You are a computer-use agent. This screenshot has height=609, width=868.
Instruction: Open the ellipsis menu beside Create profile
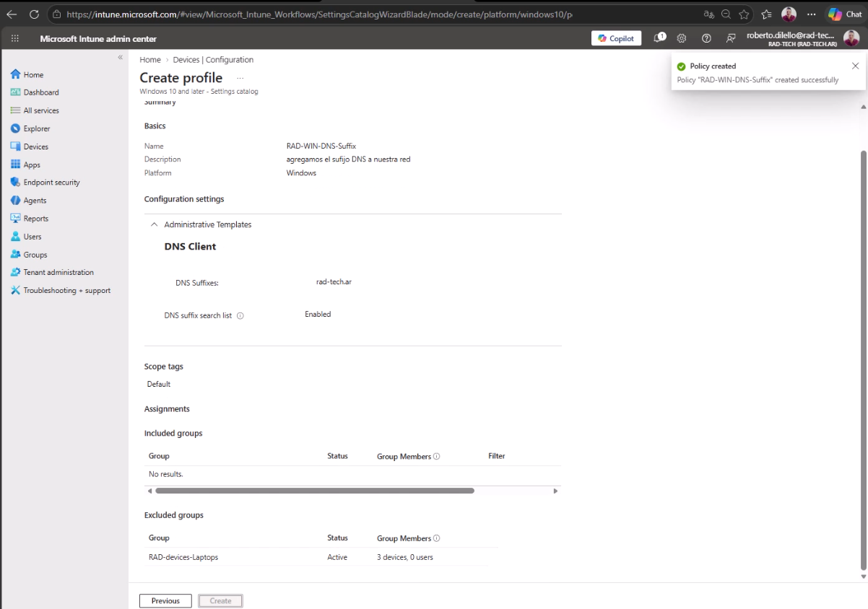[x=240, y=78]
